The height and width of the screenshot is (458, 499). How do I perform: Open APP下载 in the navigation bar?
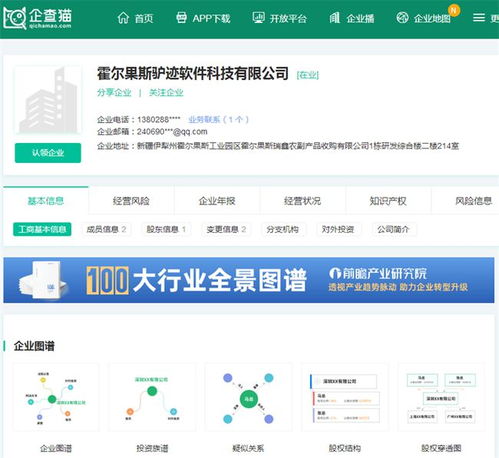[x=211, y=18]
